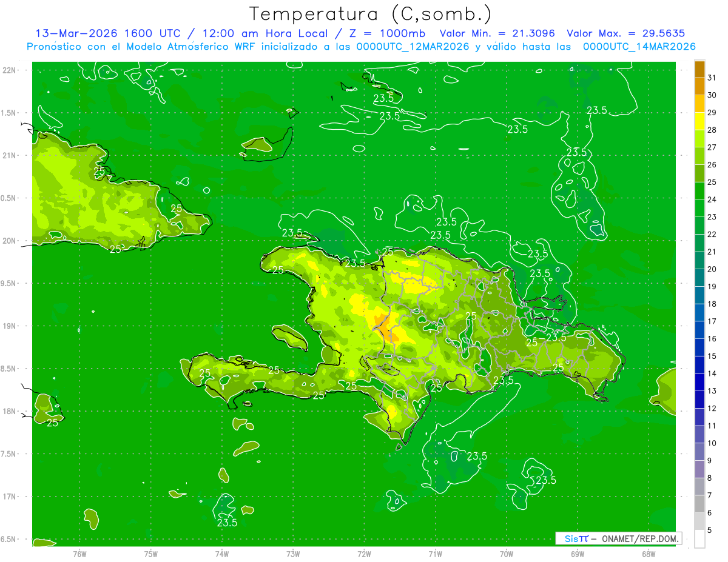
Task: Click the legend value '31'
Action: click(x=712, y=78)
